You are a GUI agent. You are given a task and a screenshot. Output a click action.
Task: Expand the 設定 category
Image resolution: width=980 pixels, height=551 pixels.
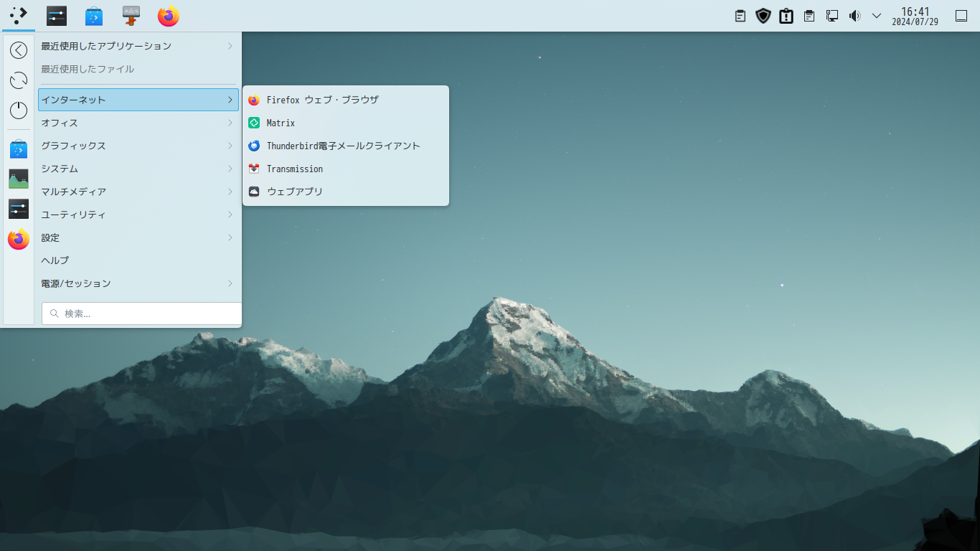coord(138,237)
